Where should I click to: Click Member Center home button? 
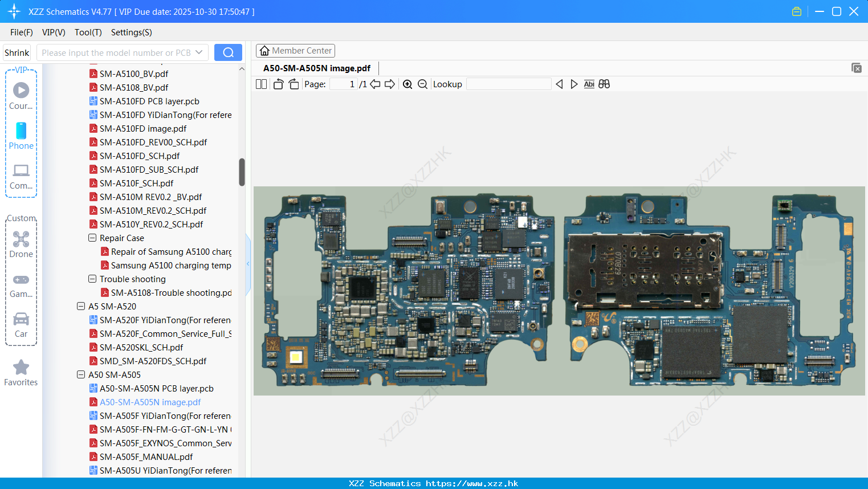(295, 51)
